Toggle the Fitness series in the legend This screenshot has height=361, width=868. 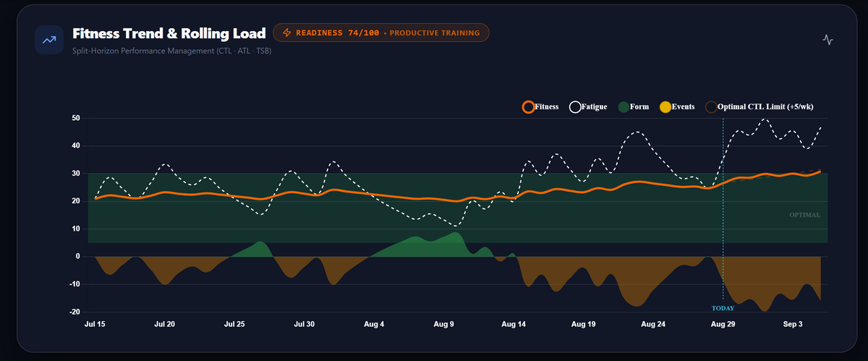pyautogui.click(x=540, y=107)
